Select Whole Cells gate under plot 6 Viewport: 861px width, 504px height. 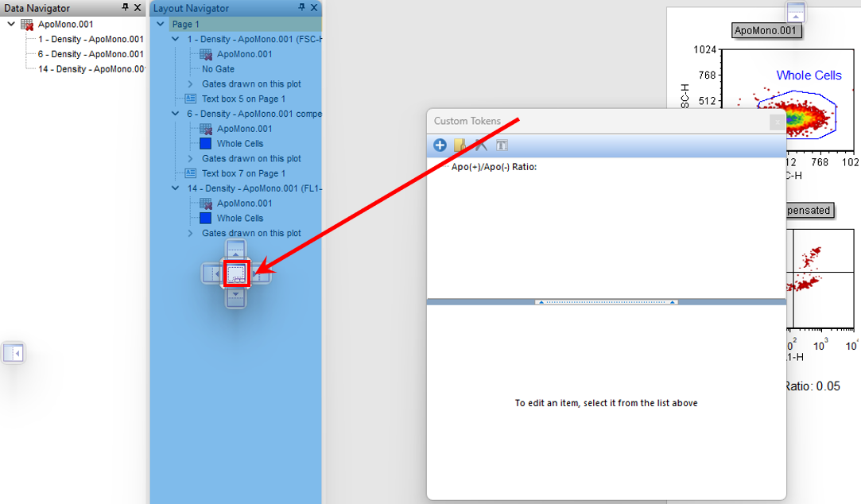(x=240, y=144)
